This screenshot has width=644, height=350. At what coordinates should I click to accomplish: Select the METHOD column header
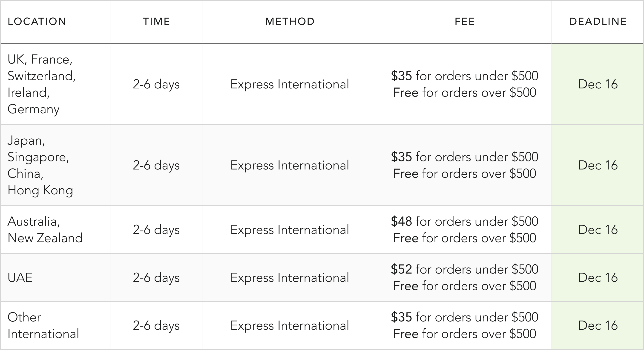click(x=290, y=22)
